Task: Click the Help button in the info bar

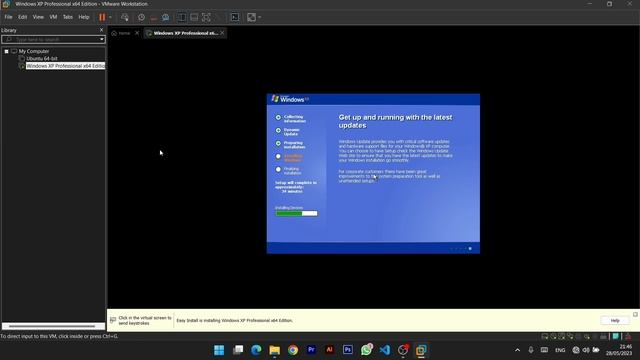Action: coord(615,321)
